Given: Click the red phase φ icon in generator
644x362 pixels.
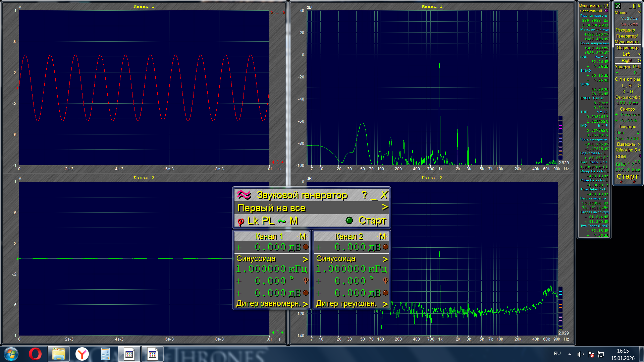Looking at the screenshot, I should point(240,221).
